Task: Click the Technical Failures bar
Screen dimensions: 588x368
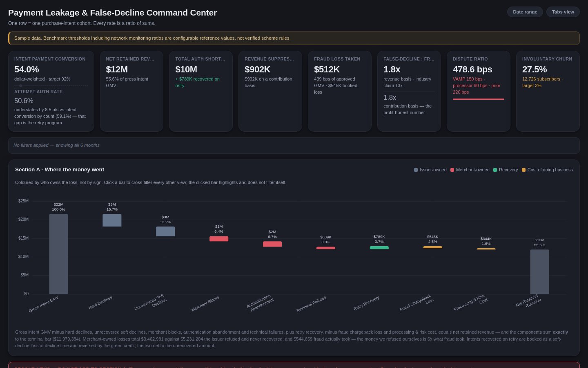Action: click(x=326, y=248)
